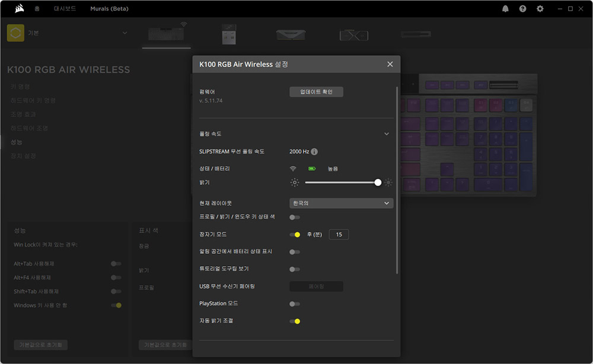Click 기본값으로 초기화 in 성능 panel
Image resolution: width=593 pixels, height=364 pixels.
40,344
